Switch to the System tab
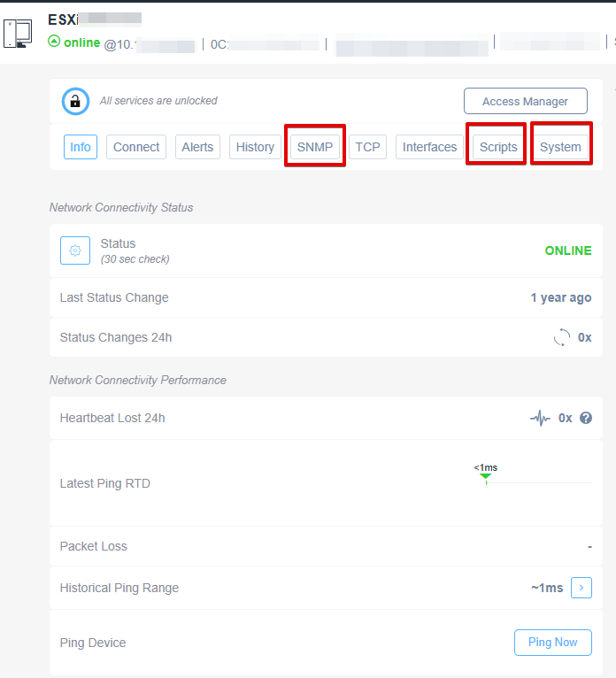This screenshot has width=616, height=678. point(560,147)
